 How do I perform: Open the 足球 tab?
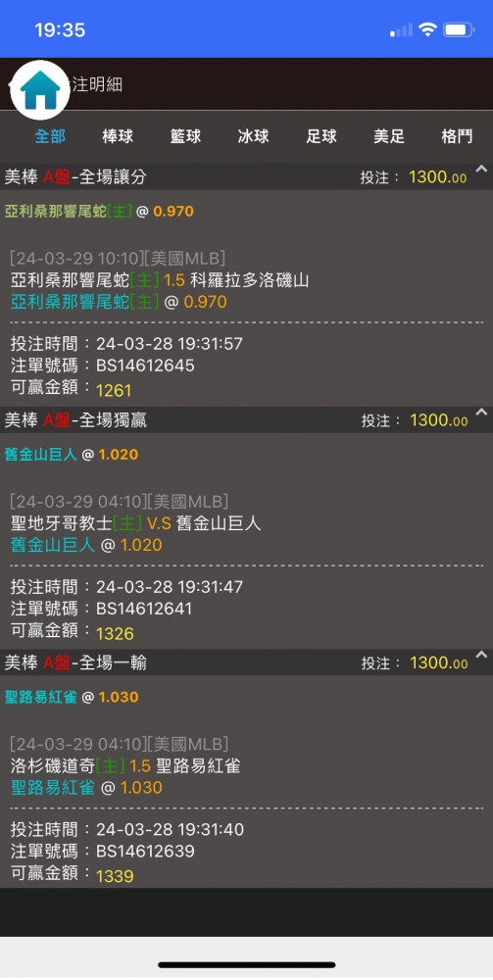[x=321, y=136]
